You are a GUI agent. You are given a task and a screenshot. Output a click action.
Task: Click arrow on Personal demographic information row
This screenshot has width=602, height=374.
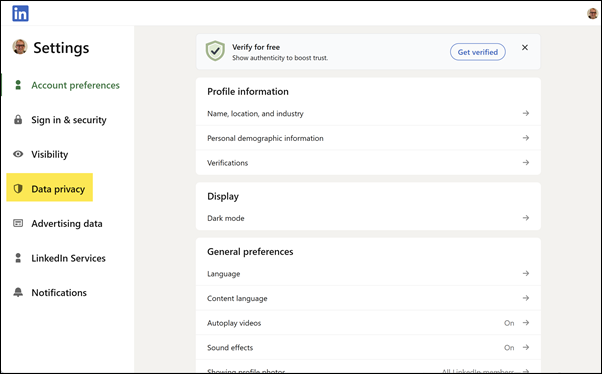[x=526, y=137]
